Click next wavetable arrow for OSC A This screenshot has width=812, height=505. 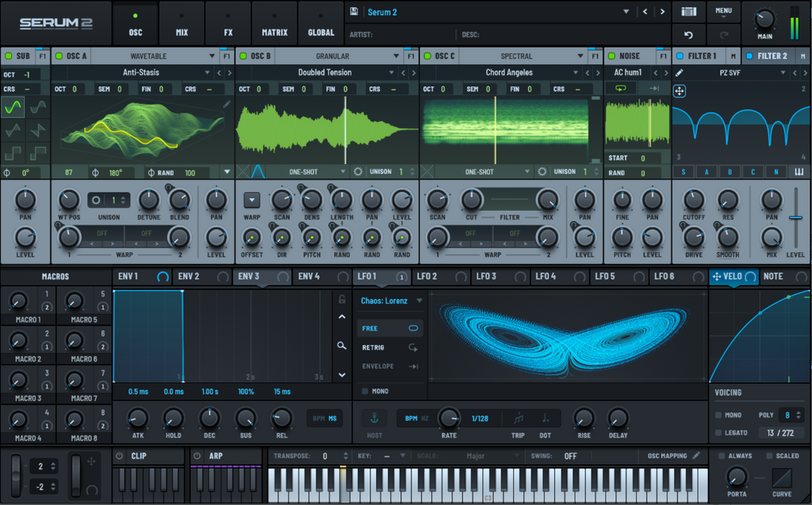(x=229, y=73)
